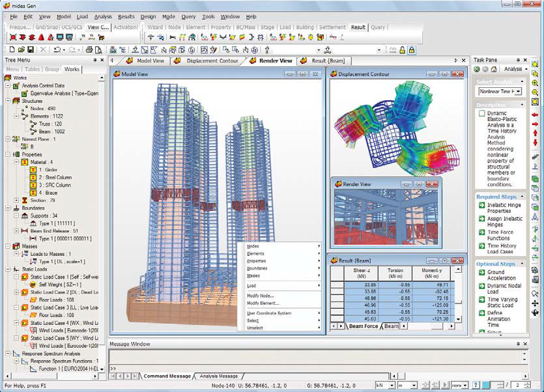The image size is (544, 392).
Task: Open the Results menu
Action: click(x=126, y=16)
